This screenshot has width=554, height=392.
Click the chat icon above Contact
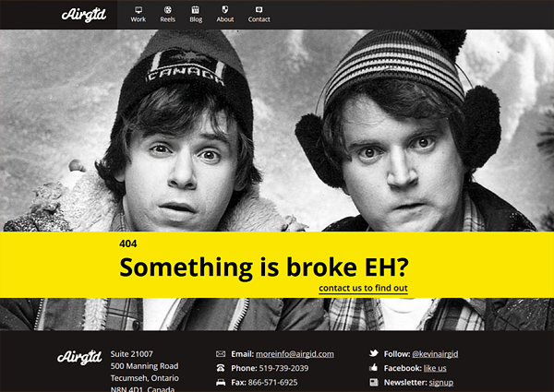point(259,10)
